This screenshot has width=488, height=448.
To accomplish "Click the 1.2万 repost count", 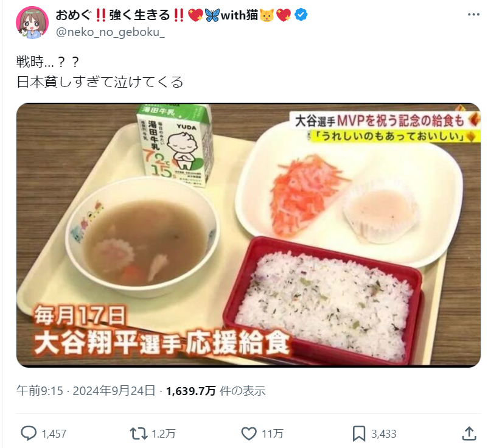I will [164, 433].
